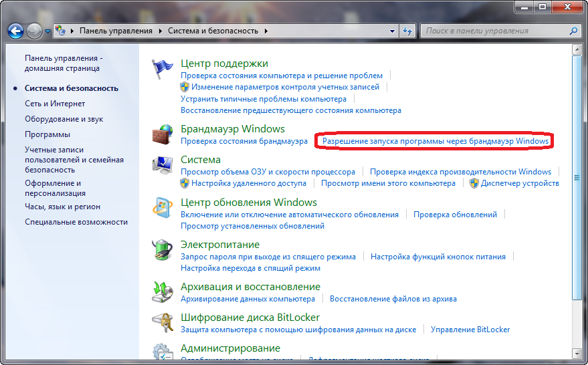This screenshot has height=365, width=588.
Task: Open Разрешение запуска программы через брандмауэр Windows
Action: 435,141
